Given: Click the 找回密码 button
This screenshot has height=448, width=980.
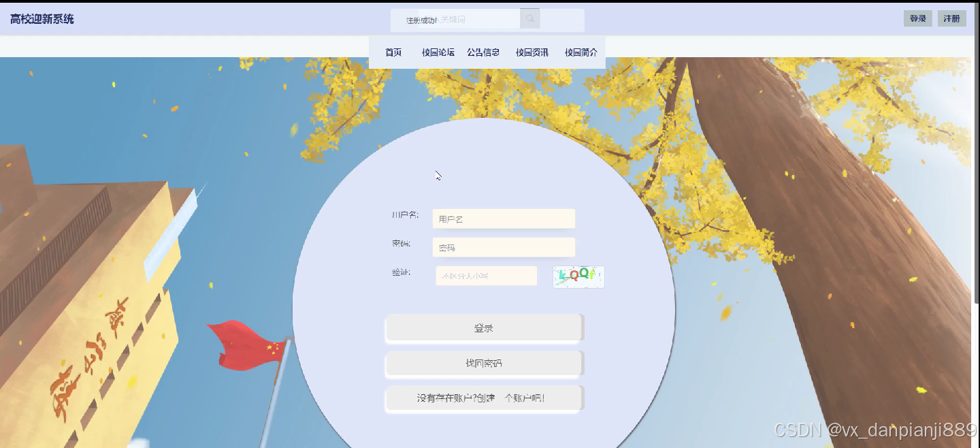Looking at the screenshot, I should pyautogui.click(x=484, y=364).
